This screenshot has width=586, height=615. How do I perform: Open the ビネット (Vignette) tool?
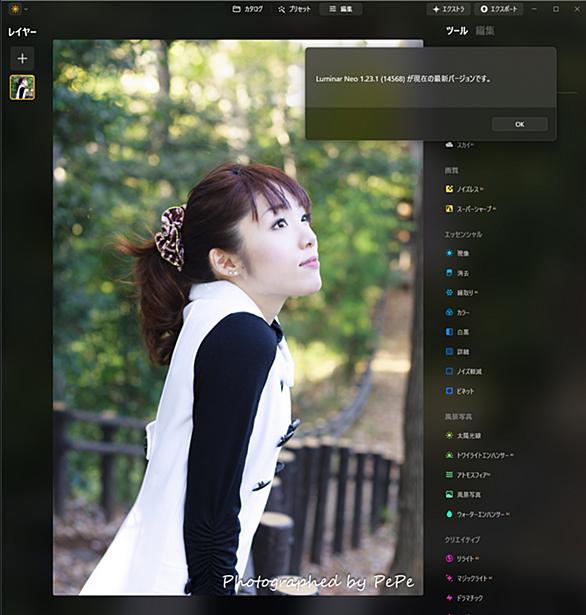click(x=460, y=391)
